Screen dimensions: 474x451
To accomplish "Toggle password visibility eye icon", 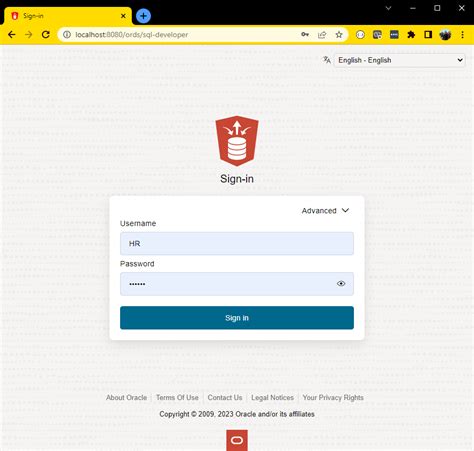I will point(341,284).
